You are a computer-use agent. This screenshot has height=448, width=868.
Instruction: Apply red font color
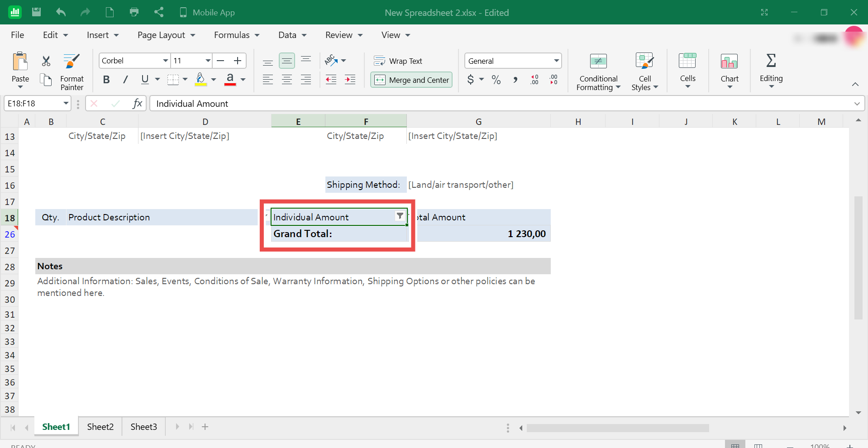click(x=230, y=80)
